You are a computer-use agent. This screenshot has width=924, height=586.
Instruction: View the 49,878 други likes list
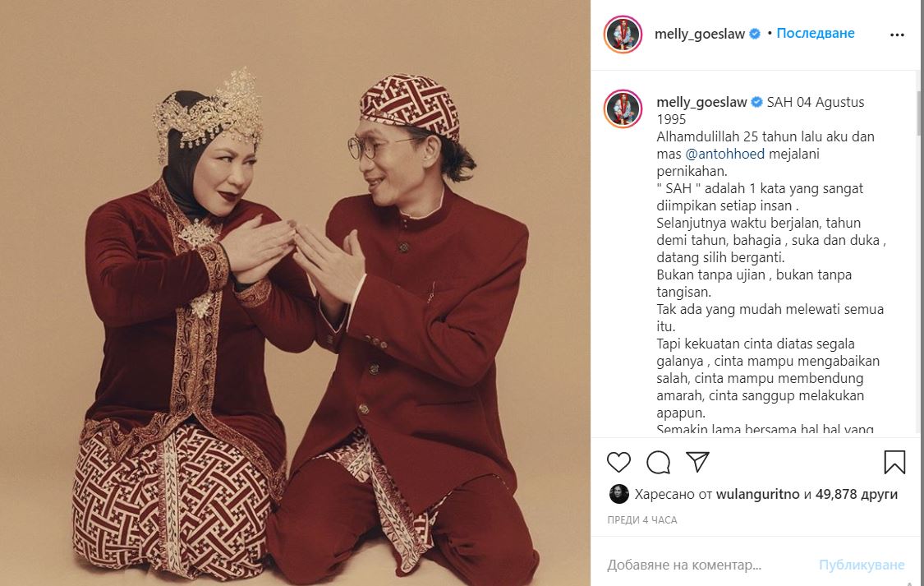tap(856, 494)
